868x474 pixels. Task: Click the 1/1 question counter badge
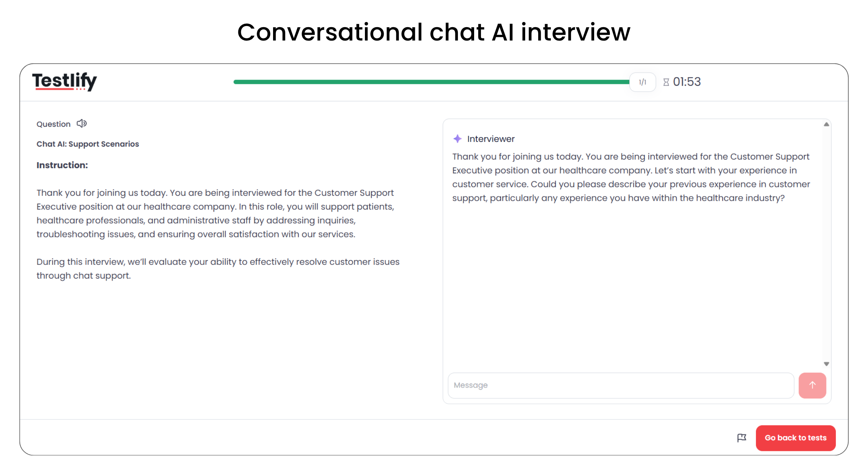pyautogui.click(x=642, y=82)
